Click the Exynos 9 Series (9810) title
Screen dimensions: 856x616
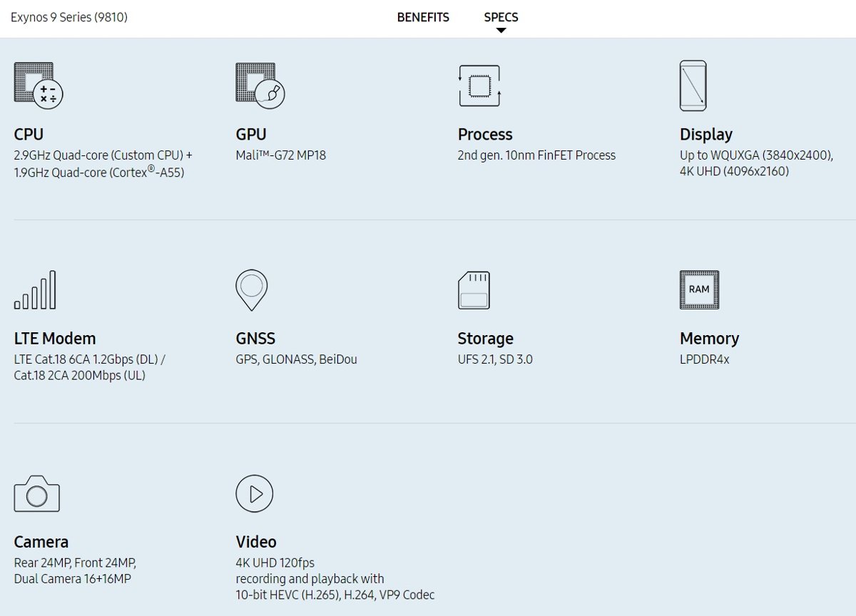(x=69, y=17)
